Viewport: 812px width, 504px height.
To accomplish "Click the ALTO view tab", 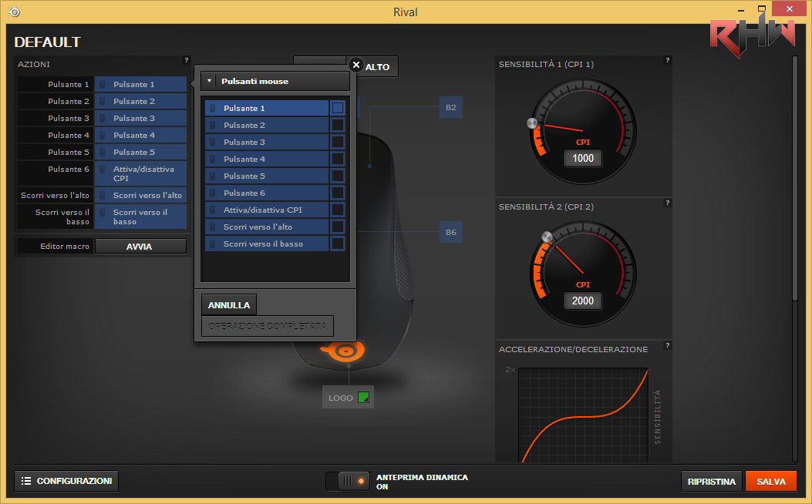I will 377,67.
